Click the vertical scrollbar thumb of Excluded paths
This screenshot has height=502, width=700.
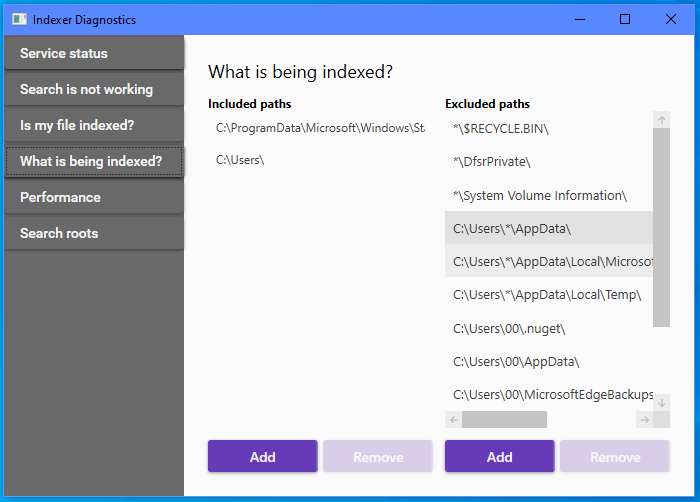[661, 227]
